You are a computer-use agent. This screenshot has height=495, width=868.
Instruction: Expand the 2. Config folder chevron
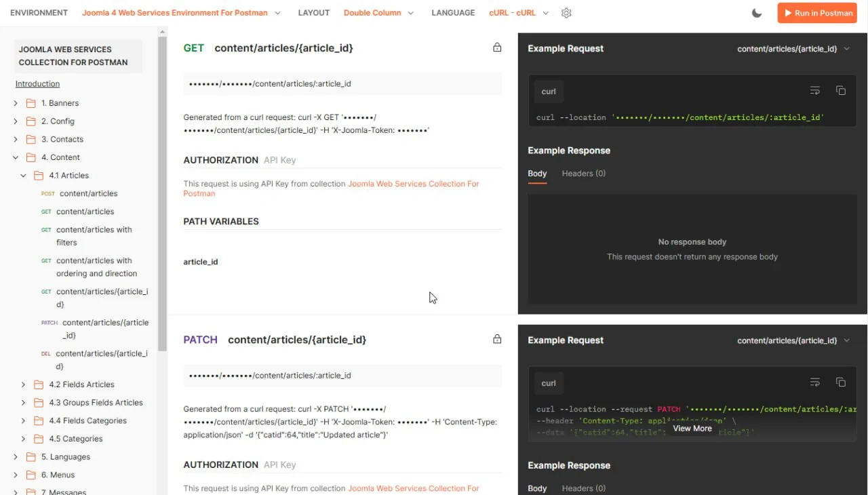point(16,121)
